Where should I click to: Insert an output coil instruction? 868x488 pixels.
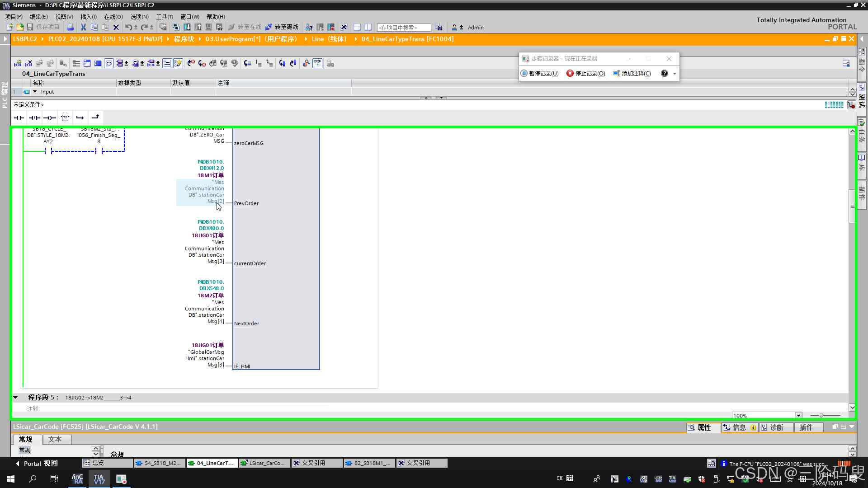[50, 118]
